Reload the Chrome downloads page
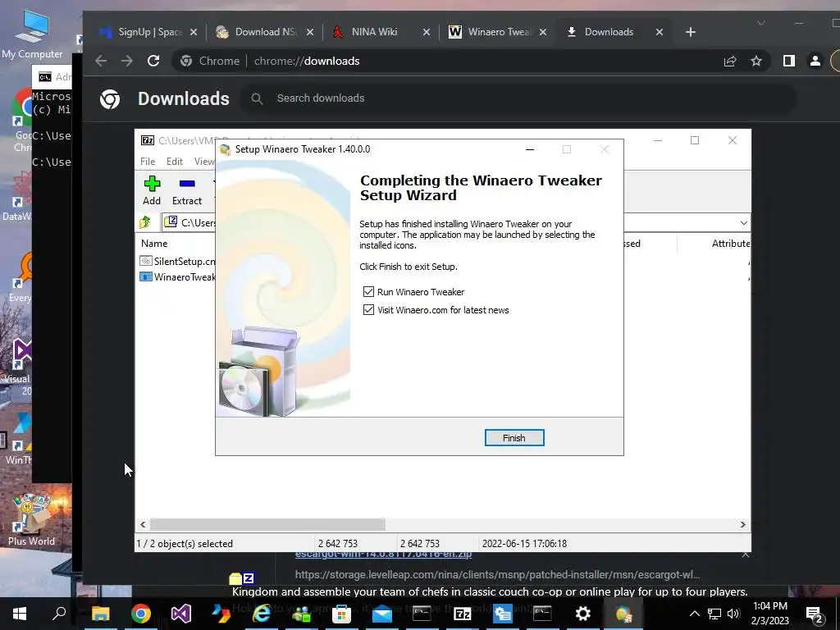Screen dimensions: 840x630 coord(153,61)
